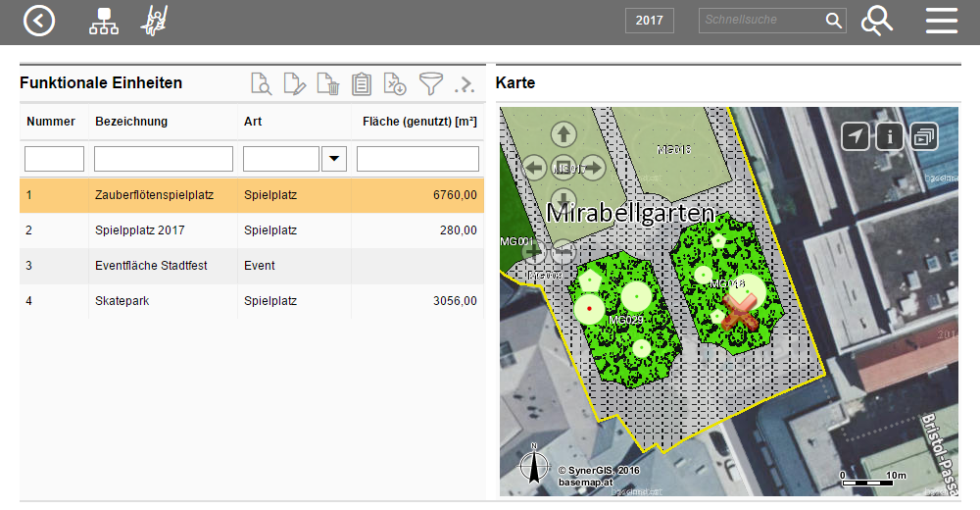Open the hamburger main menu
Screen dimensions: 980x510
[941, 21]
